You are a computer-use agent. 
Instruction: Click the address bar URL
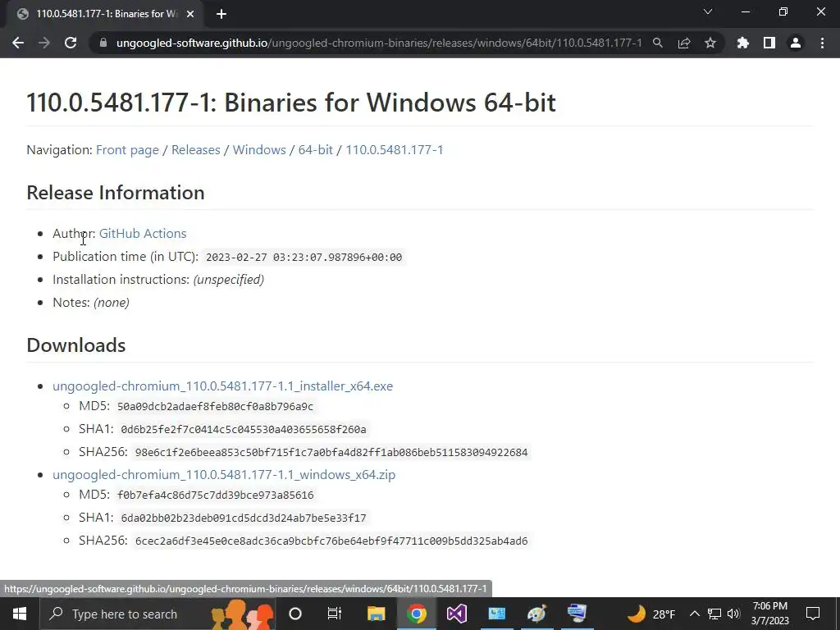coord(378,43)
